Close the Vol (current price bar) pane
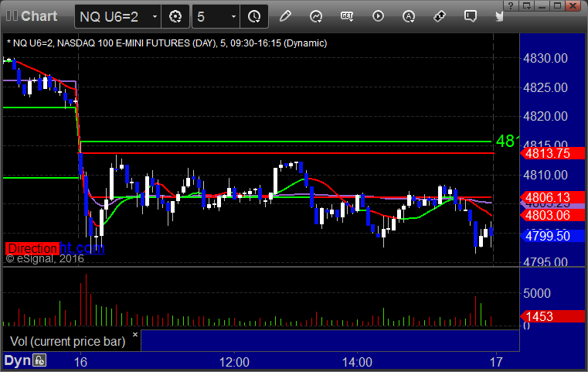 pos(135,334)
